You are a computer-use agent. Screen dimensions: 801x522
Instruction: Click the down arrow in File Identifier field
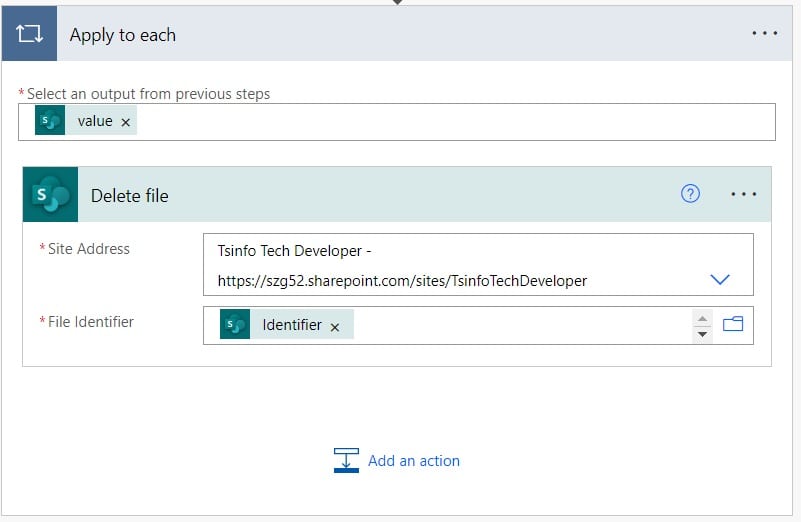coord(702,334)
